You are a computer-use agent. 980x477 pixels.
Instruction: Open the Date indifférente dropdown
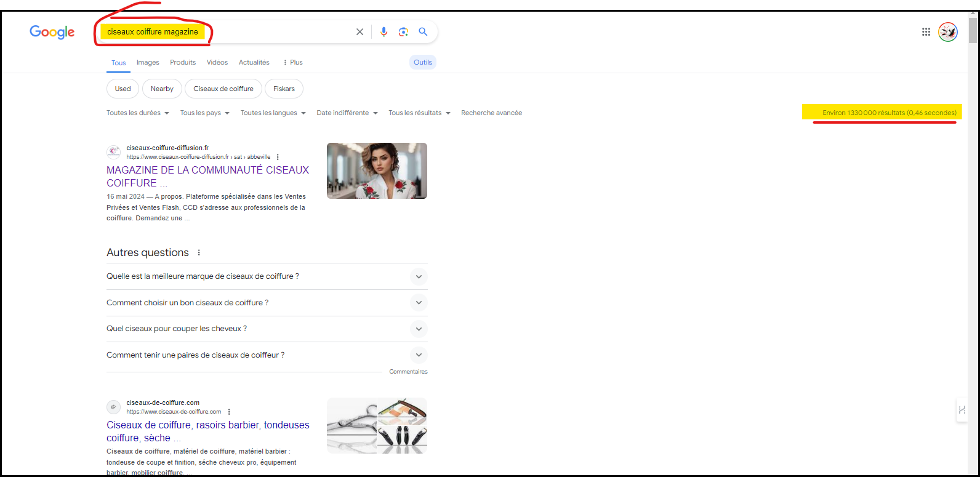[347, 113]
